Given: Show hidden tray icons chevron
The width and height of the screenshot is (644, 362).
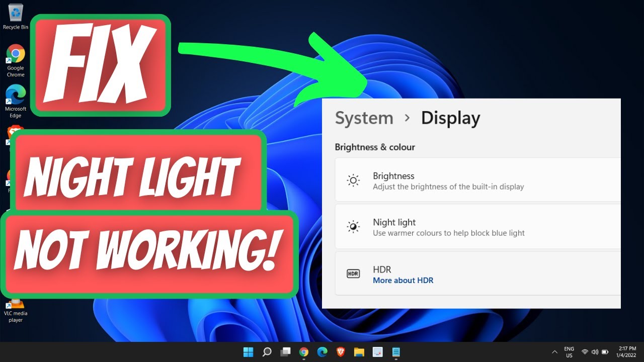Looking at the screenshot, I should click(x=554, y=352).
